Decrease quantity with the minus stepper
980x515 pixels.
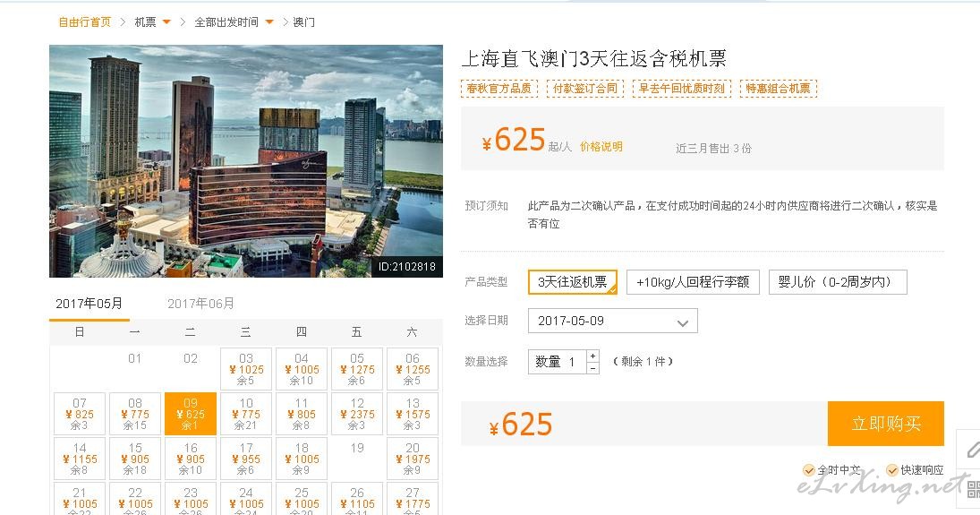[x=592, y=368]
